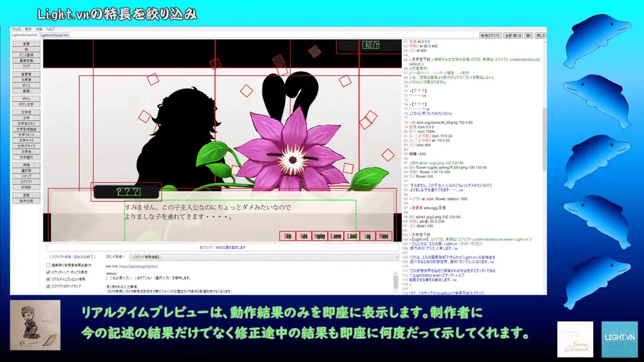Click script line "イン alice1 300"
Viewport: 644px width, 362px height.
[x=421, y=226]
